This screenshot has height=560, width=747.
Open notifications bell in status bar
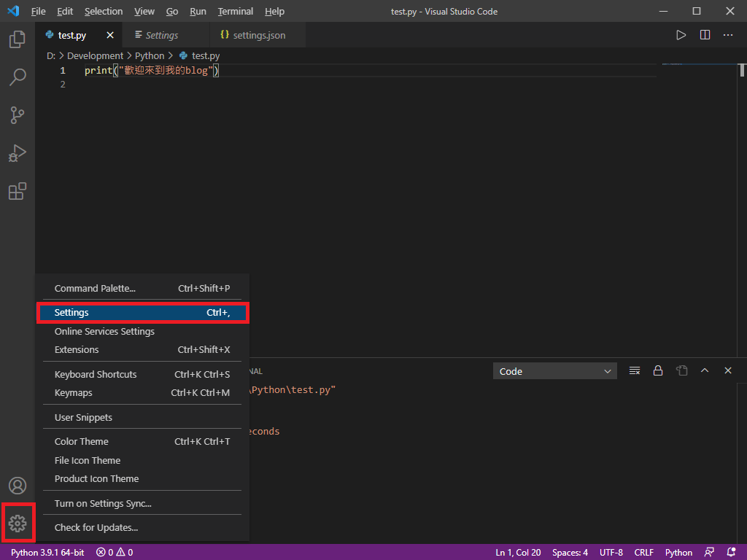pyautogui.click(x=731, y=553)
